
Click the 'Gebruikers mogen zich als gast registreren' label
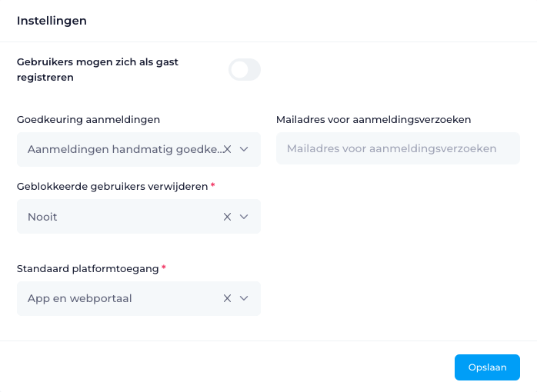pos(98,69)
